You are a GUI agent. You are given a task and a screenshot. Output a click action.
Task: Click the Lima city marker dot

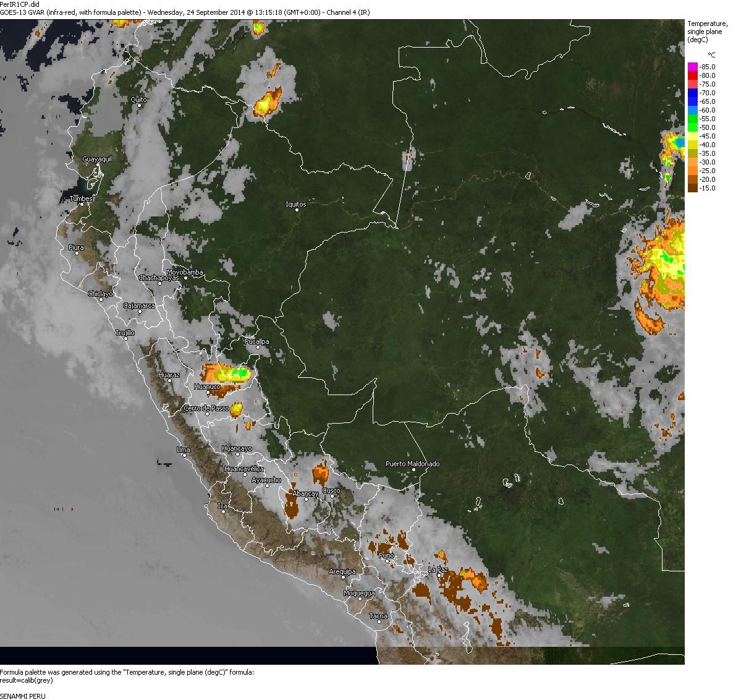tap(184, 456)
